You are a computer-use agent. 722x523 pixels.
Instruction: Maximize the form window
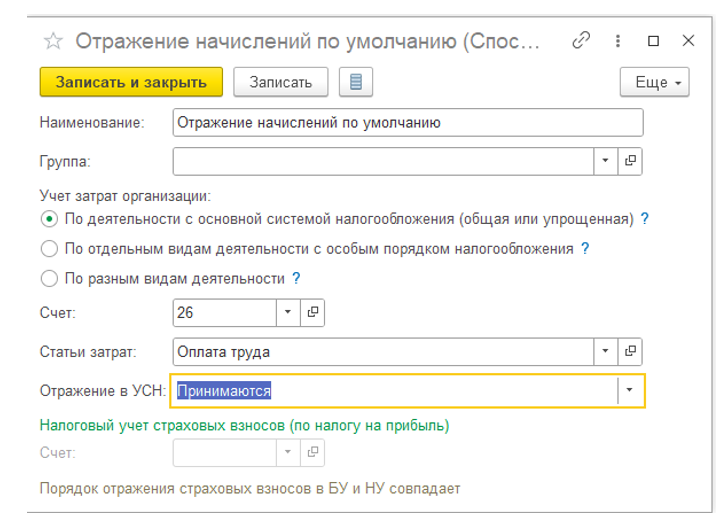tap(653, 41)
